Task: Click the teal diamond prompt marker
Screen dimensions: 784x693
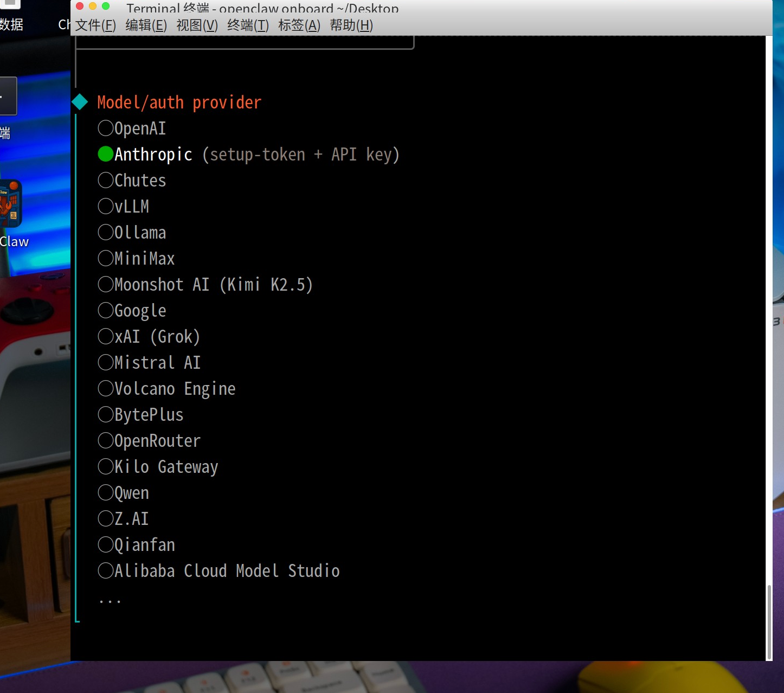Action: (80, 102)
